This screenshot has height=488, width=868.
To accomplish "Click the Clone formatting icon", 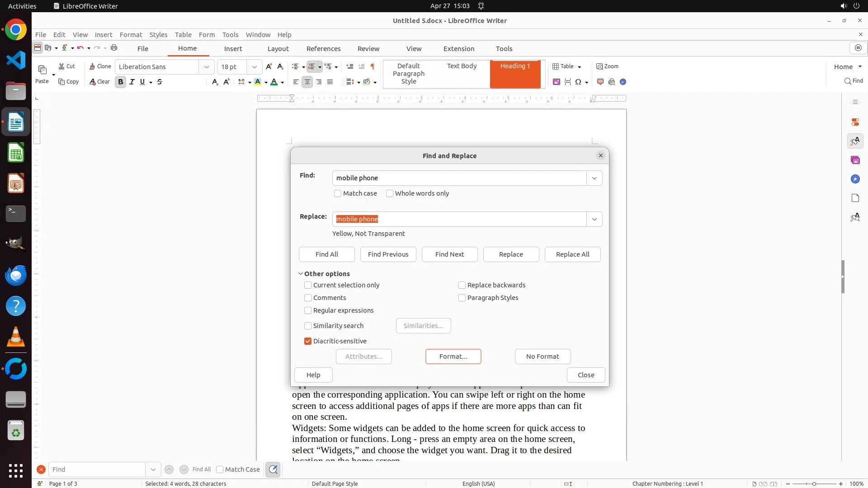I will 99,66.
